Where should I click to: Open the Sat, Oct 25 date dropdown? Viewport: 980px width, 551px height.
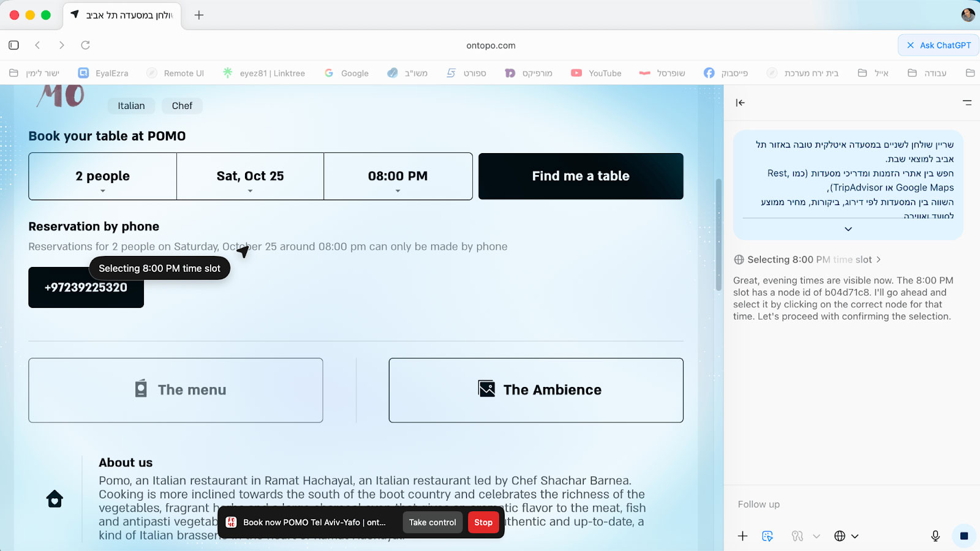pyautogui.click(x=250, y=176)
